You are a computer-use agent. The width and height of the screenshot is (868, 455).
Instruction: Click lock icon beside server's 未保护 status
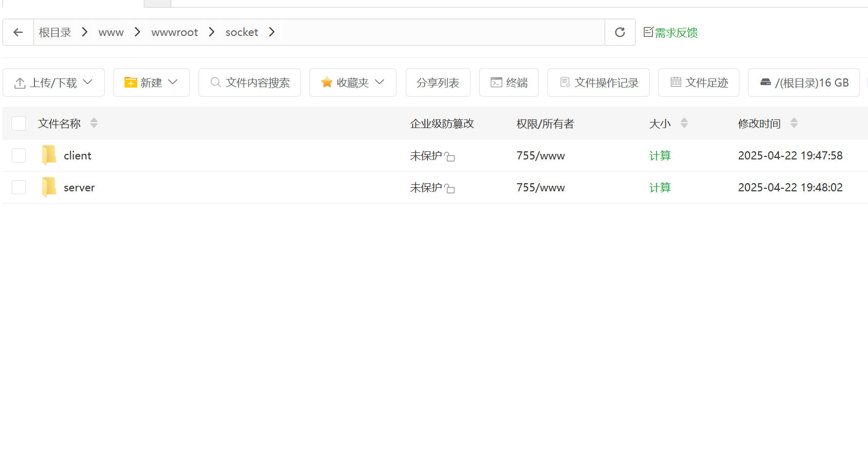[450, 189]
